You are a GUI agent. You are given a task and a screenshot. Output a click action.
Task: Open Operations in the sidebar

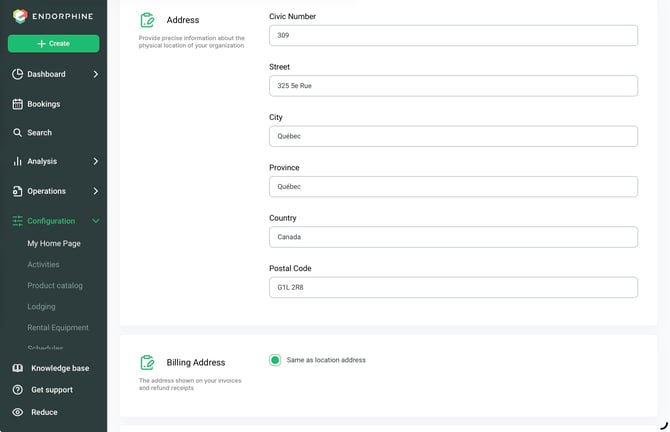(47, 191)
